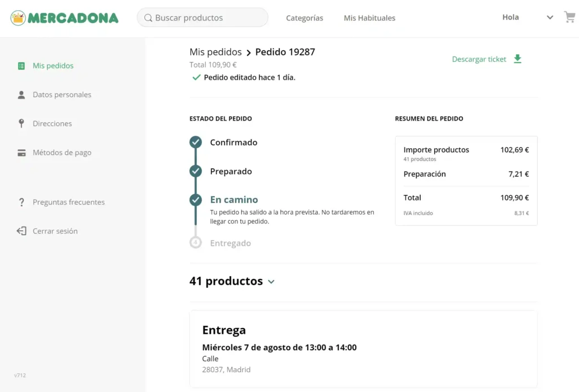Click the Métodos de pago card icon

(x=21, y=153)
